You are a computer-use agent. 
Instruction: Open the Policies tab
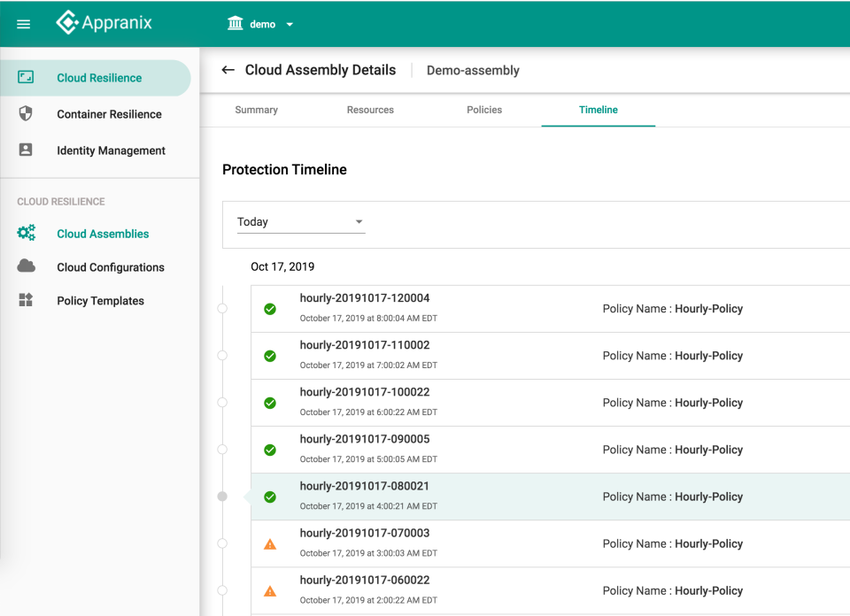pos(484,110)
